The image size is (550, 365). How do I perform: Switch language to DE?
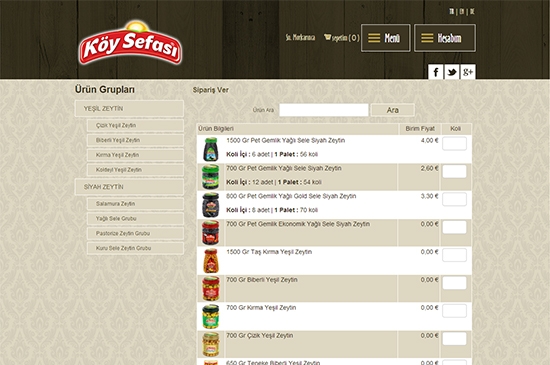472,12
